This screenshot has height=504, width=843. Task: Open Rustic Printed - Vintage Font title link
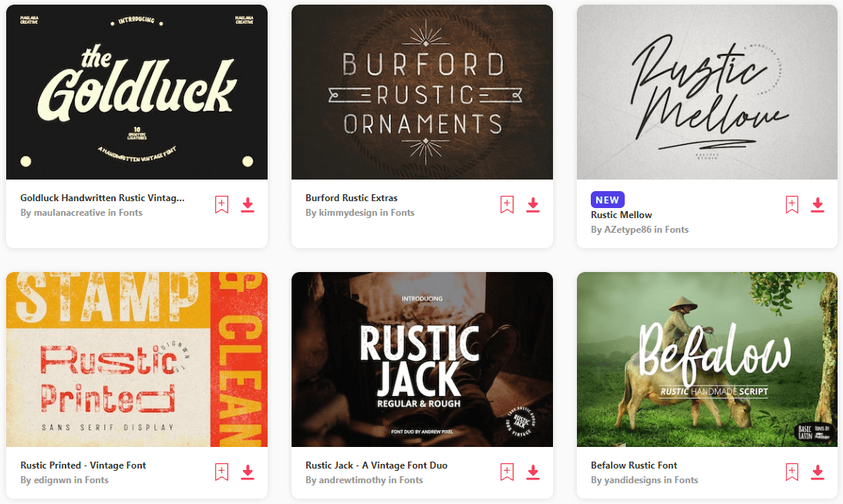[83, 465]
